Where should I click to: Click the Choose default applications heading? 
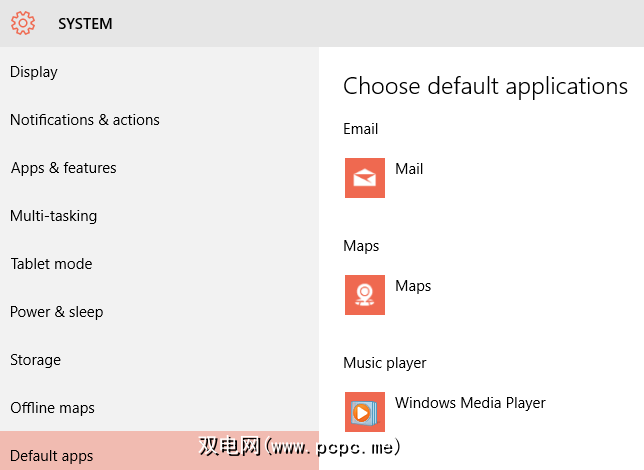tap(485, 86)
